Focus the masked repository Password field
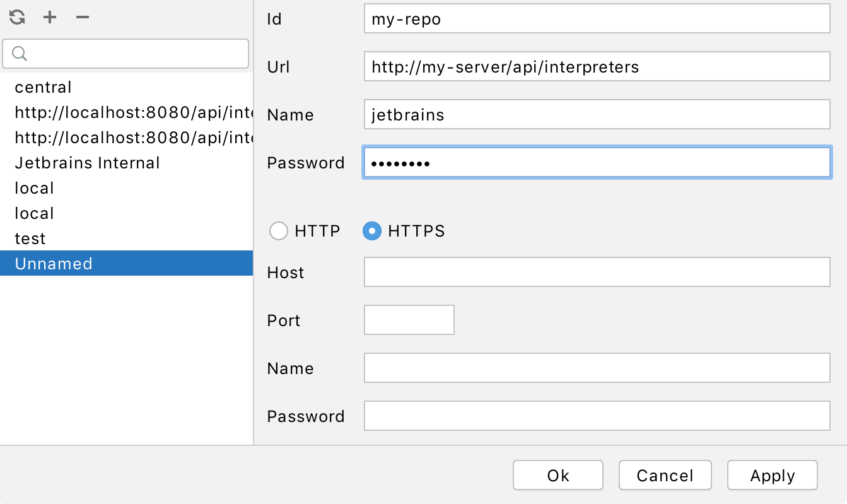847x504 pixels. click(596, 163)
